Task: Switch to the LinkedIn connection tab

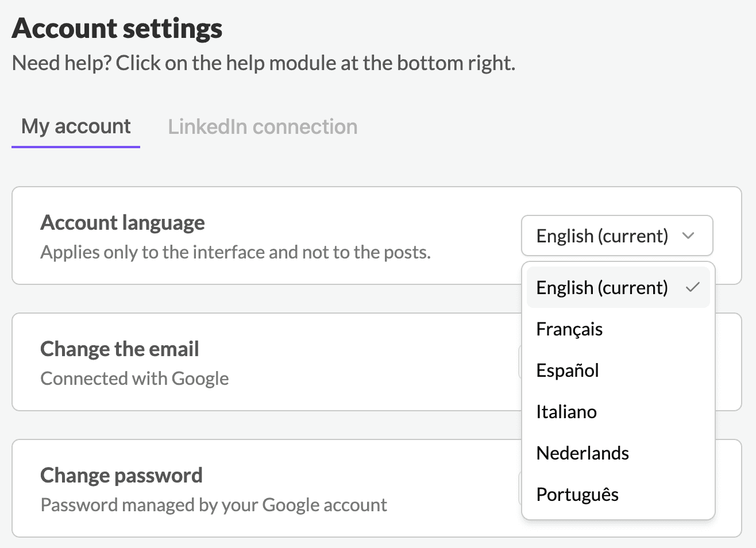Action: tap(263, 126)
